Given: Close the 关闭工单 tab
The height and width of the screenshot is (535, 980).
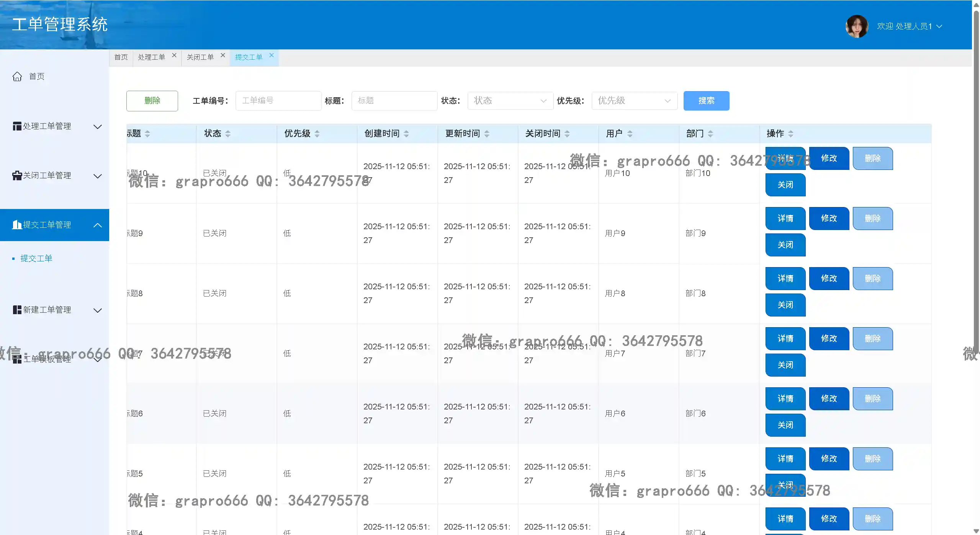Looking at the screenshot, I should (223, 55).
